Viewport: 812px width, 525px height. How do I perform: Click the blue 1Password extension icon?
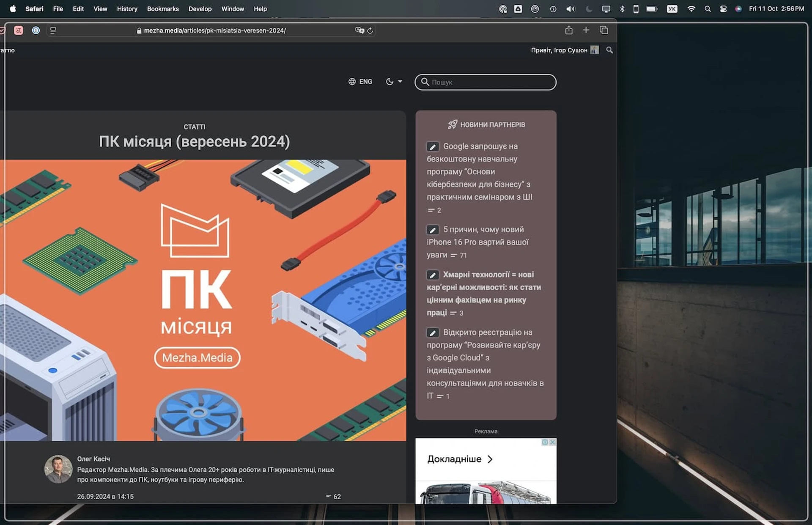pyautogui.click(x=36, y=30)
